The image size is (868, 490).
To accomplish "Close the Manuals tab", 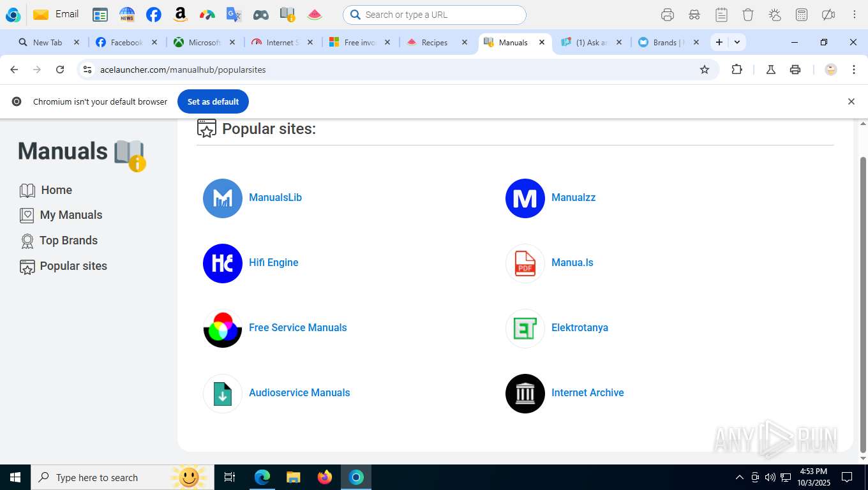I will click(x=542, y=43).
